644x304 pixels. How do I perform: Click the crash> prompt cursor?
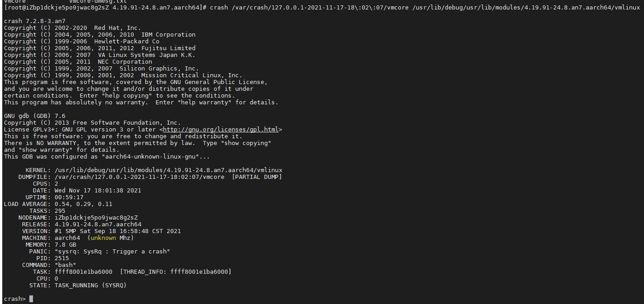[31, 299]
